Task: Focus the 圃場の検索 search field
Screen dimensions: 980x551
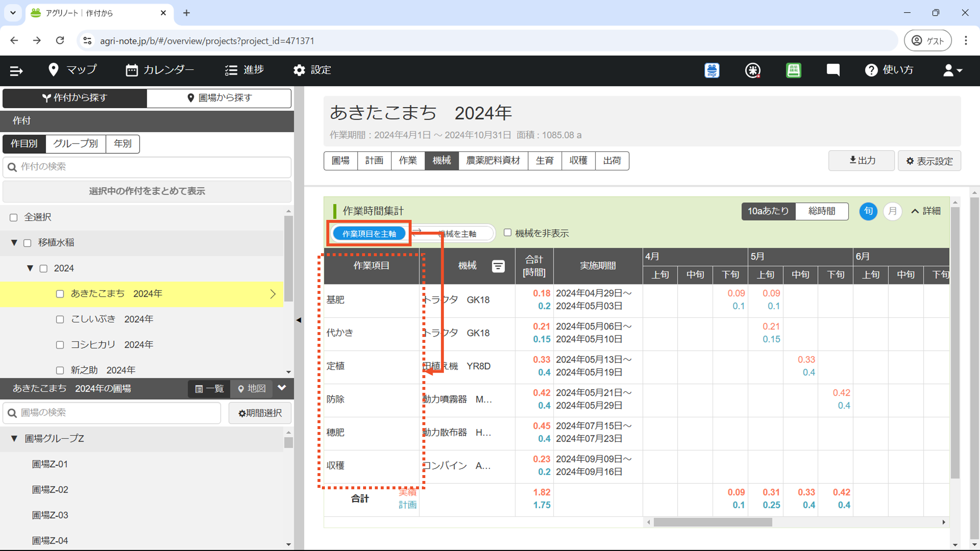Action: coord(112,413)
